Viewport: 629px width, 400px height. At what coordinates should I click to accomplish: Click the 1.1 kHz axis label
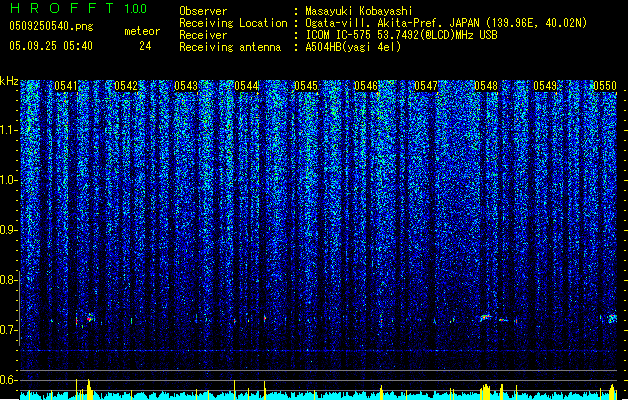pos(11,130)
